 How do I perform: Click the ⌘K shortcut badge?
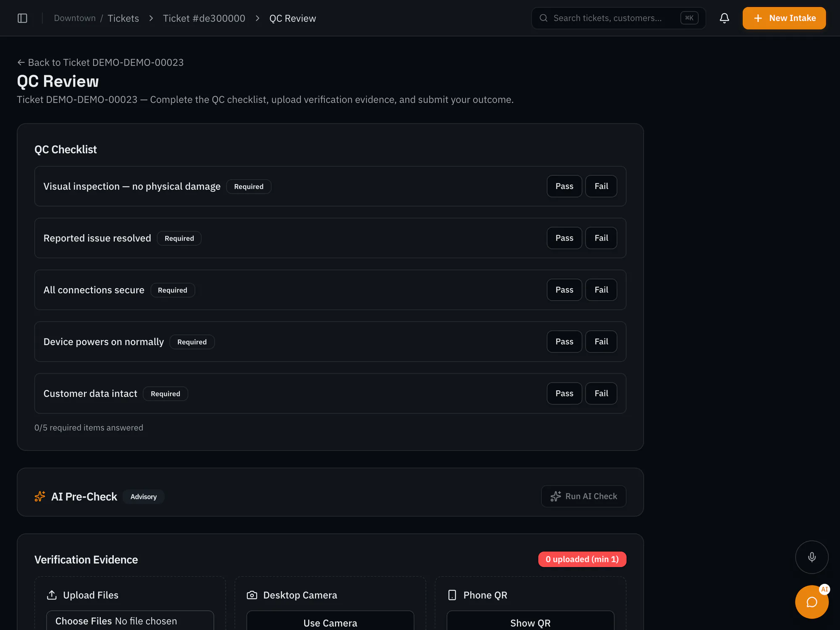[x=689, y=18]
